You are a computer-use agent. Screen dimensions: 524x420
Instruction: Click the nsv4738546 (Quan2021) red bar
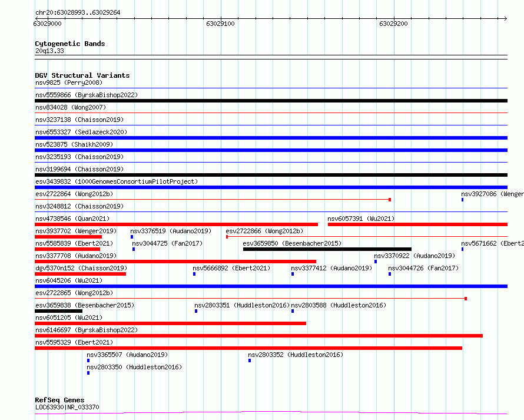[176, 224]
